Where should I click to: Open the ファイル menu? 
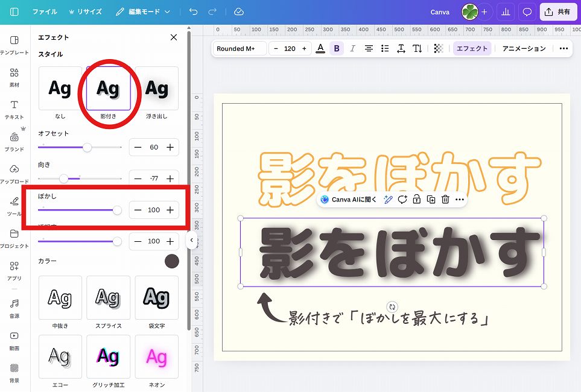coord(45,11)
